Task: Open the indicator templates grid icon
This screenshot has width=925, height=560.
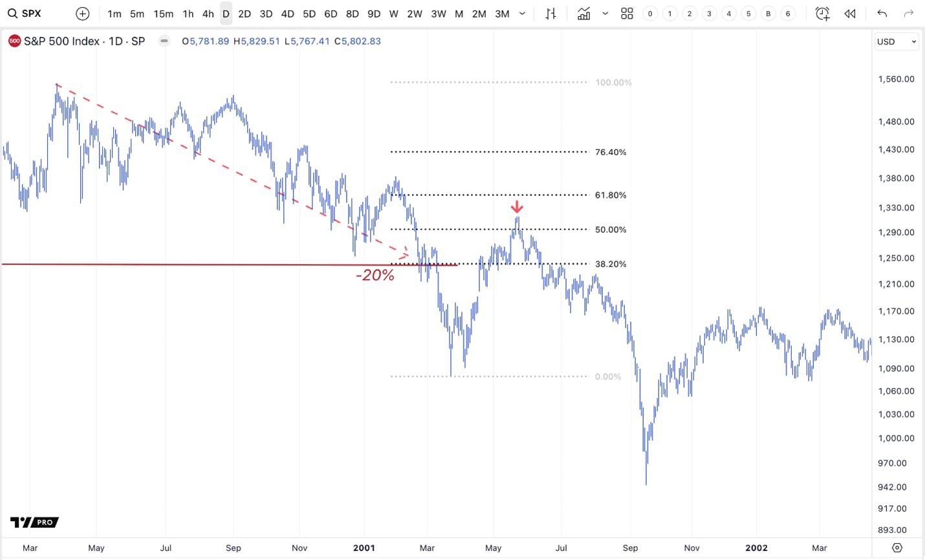Action: coord(627,14)
